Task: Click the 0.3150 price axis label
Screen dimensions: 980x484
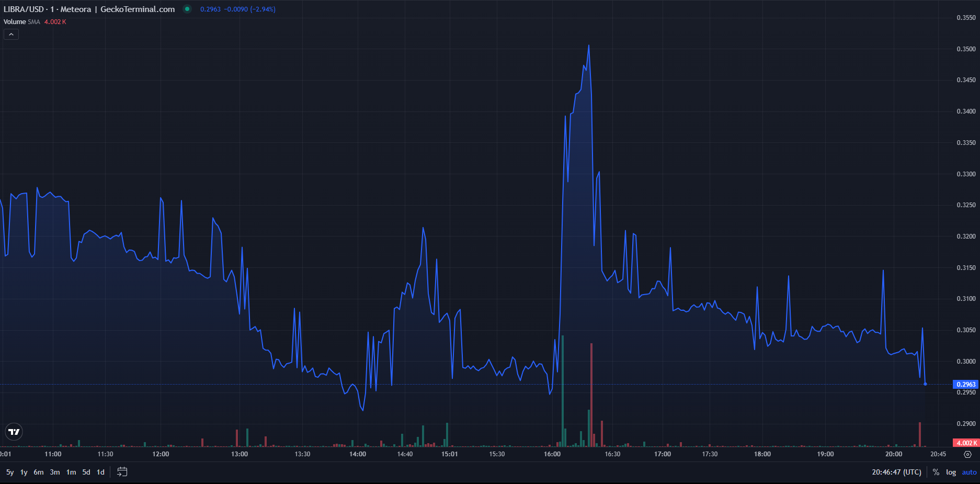Action: point(966,268)
